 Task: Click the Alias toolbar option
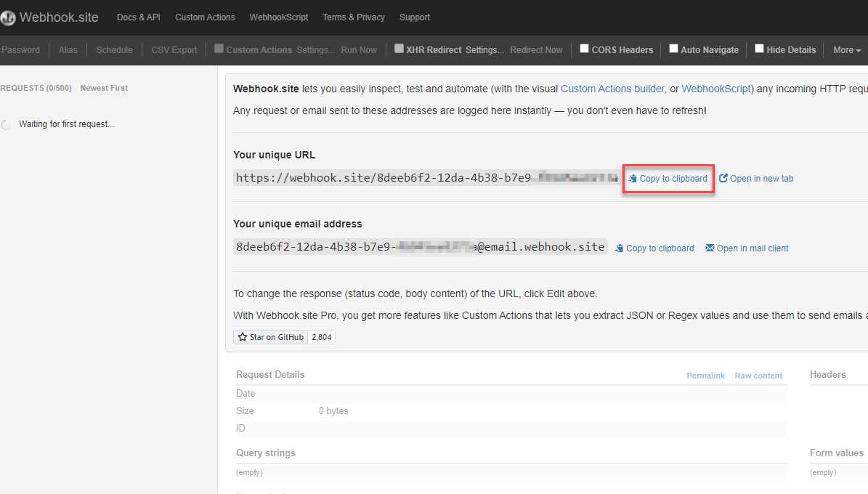68,50
